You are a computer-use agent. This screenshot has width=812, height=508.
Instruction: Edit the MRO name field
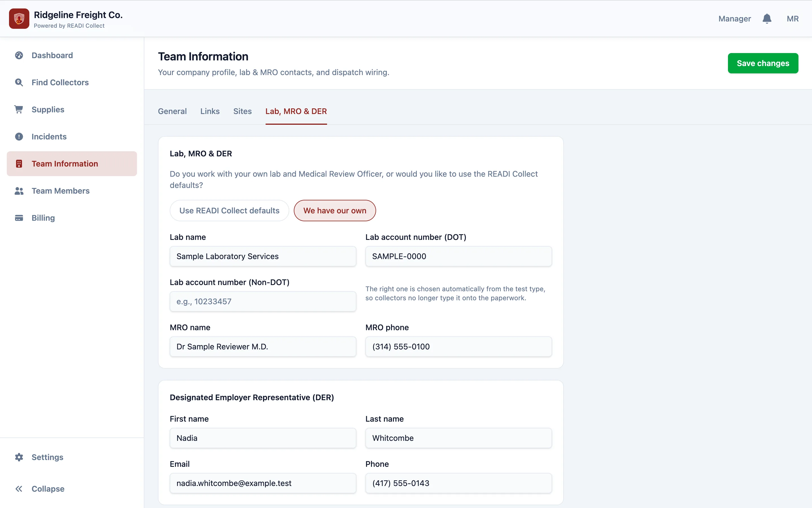click(x=263, y=347)
